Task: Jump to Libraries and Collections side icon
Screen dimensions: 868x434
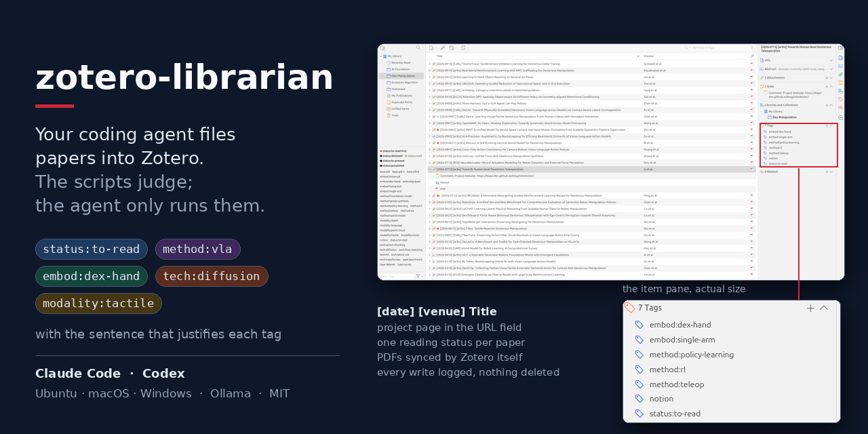Action: pos(840,91)
